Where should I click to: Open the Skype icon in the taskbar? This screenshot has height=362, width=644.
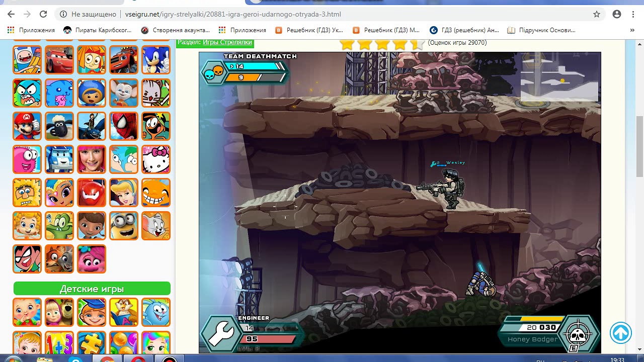(75, 359)
